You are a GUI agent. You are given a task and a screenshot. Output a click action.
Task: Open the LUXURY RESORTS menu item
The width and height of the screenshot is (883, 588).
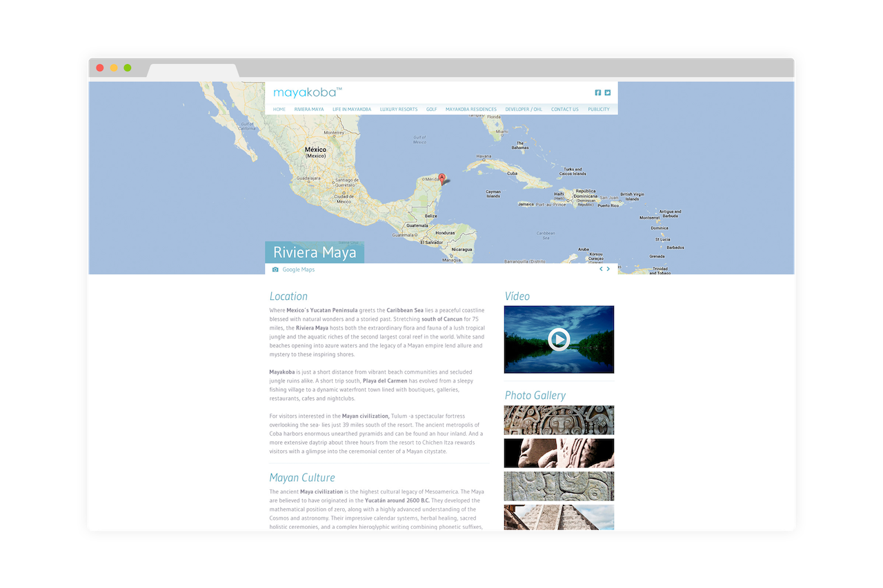point(399,109)
